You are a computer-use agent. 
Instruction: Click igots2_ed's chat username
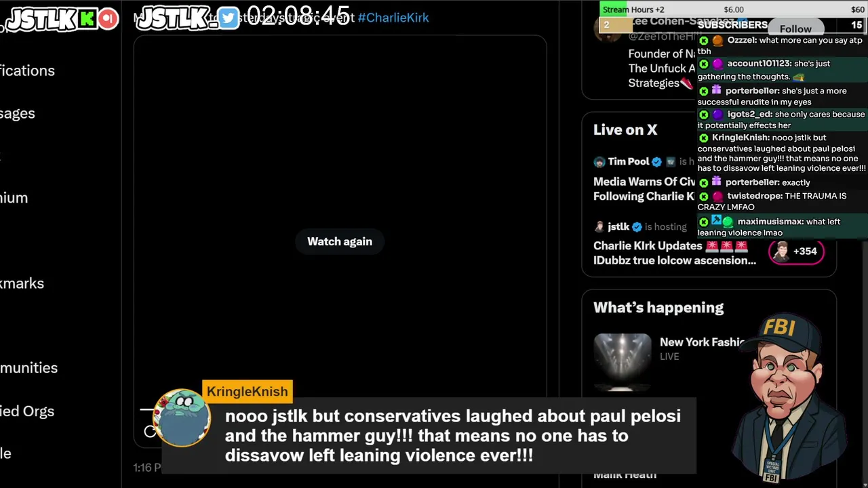pyautogui.click(x=749, y=115)
